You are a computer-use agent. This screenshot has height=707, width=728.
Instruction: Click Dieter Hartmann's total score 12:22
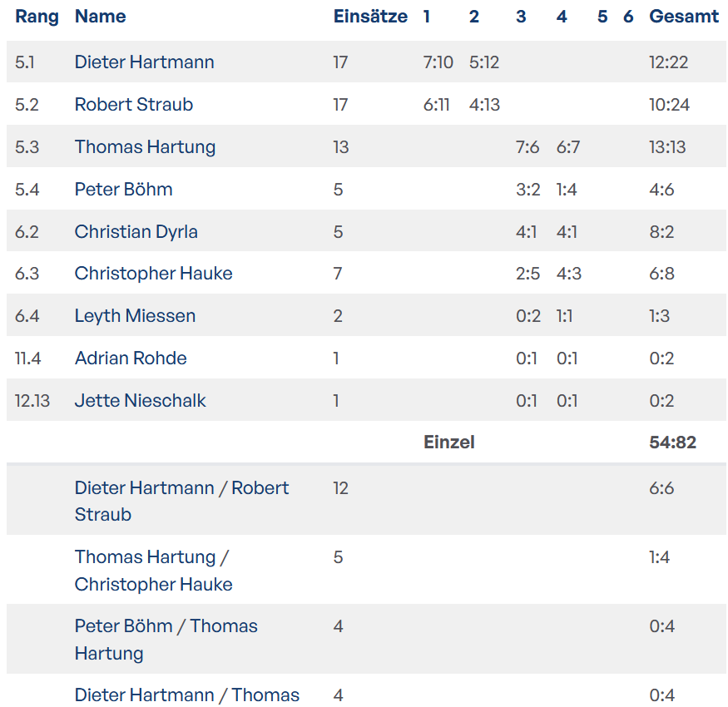point(668,62)
